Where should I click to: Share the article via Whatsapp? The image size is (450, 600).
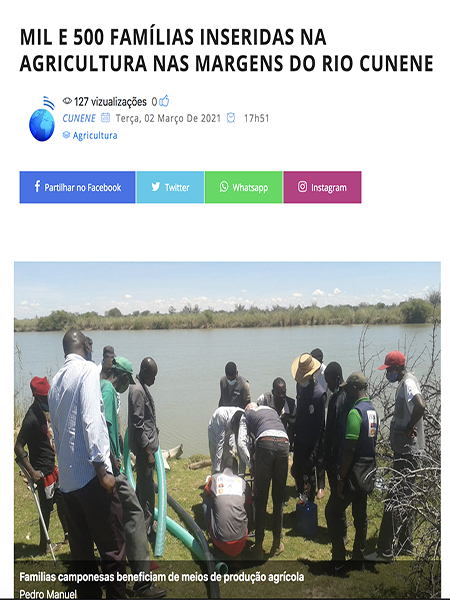tap(244, 187)
